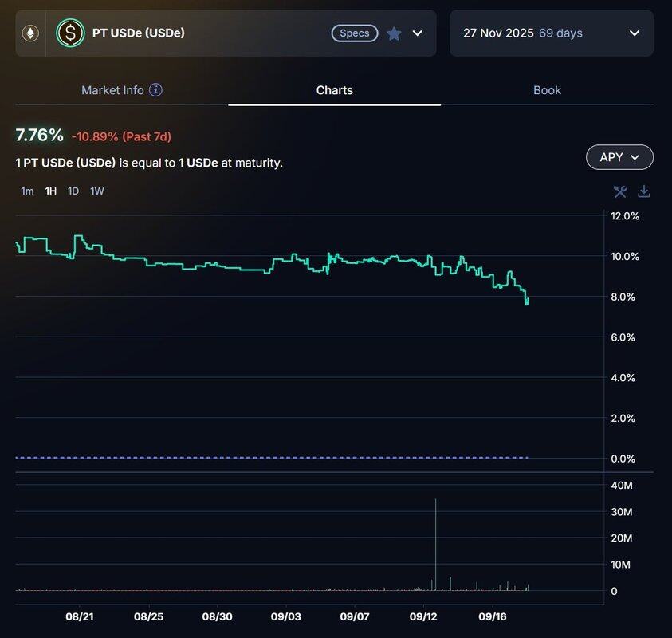Click the 30M volume axis label
672x638 pixels.
(622, 512)
